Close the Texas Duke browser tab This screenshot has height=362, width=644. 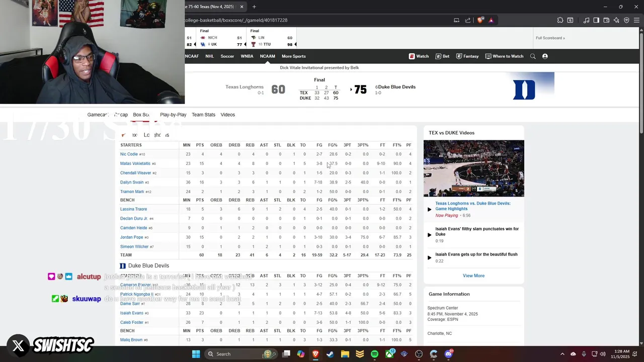click(242, 7)
